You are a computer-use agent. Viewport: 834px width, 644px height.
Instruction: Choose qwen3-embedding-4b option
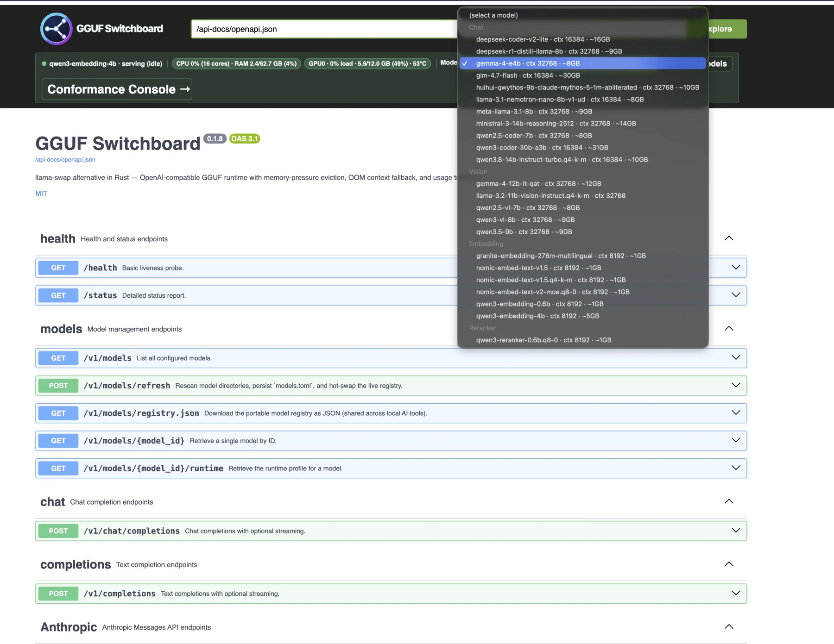point(582,316)
